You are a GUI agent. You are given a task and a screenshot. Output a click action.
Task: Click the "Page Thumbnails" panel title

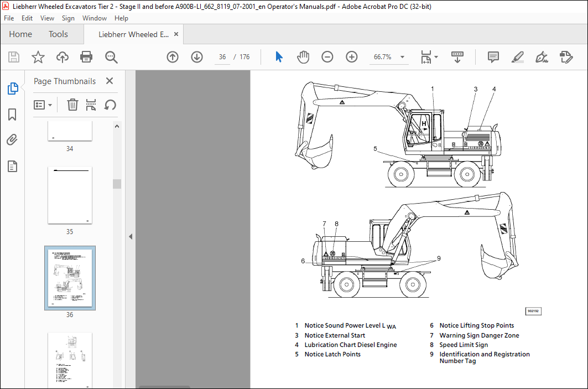pos(65,81)
